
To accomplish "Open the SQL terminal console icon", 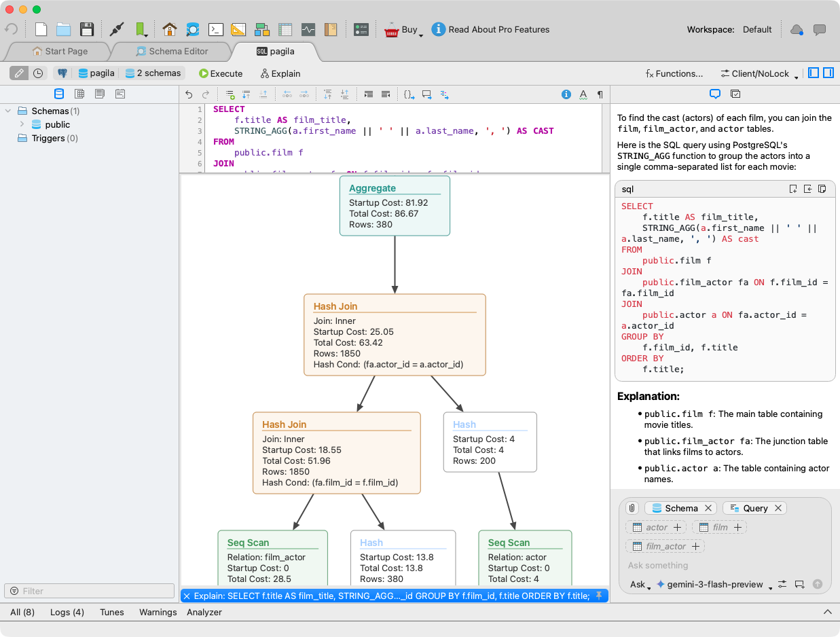I will pyautogui.click(x=215, y=29).
